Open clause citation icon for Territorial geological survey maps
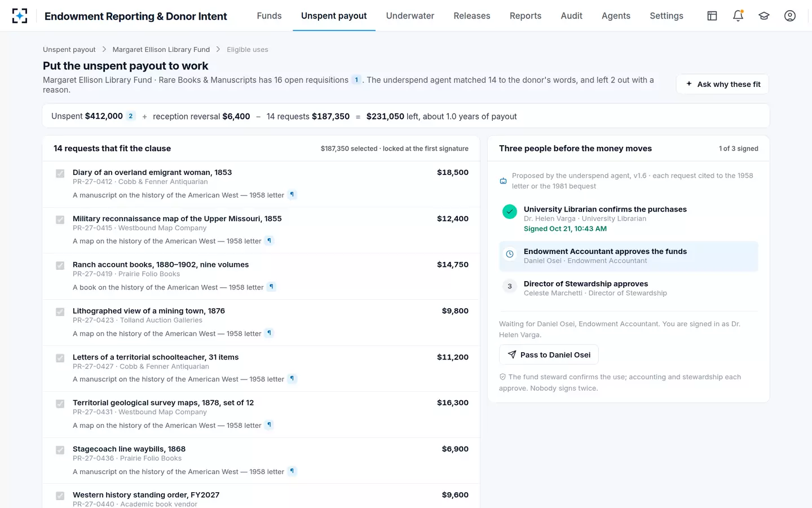 270,425
